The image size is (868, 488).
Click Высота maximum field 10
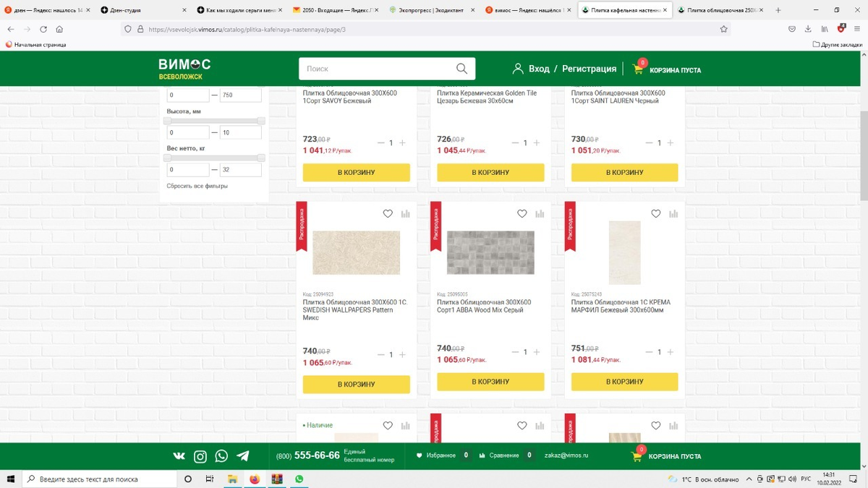tap(240, 132)
